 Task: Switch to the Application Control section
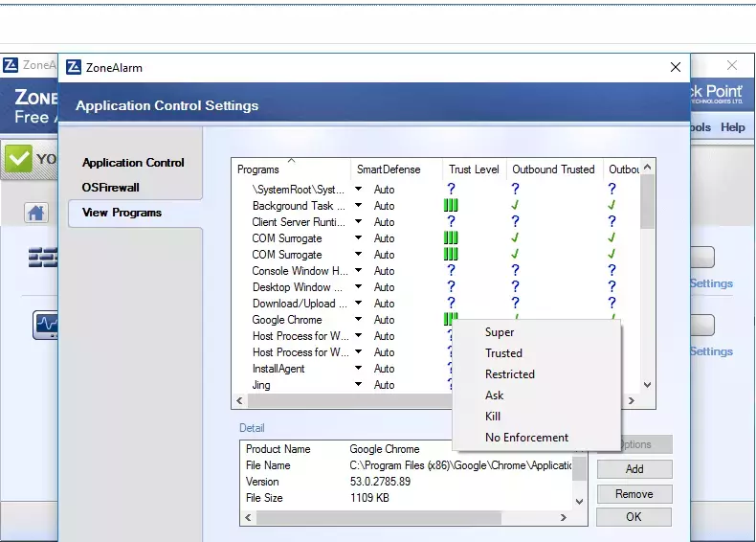pyautogui.click(x=133, y=163)
